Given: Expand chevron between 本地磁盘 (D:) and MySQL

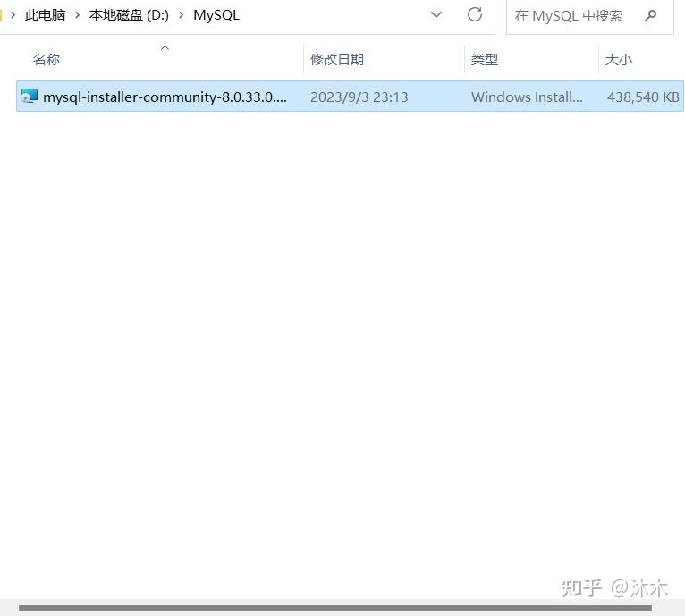Looking at the screenshot, I should pyautogui.click(x=181, y=15).
